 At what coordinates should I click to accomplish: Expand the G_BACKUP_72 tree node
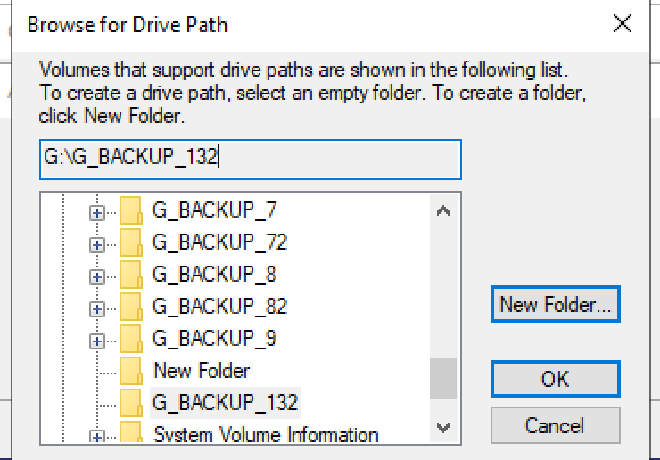coord(97,244)
